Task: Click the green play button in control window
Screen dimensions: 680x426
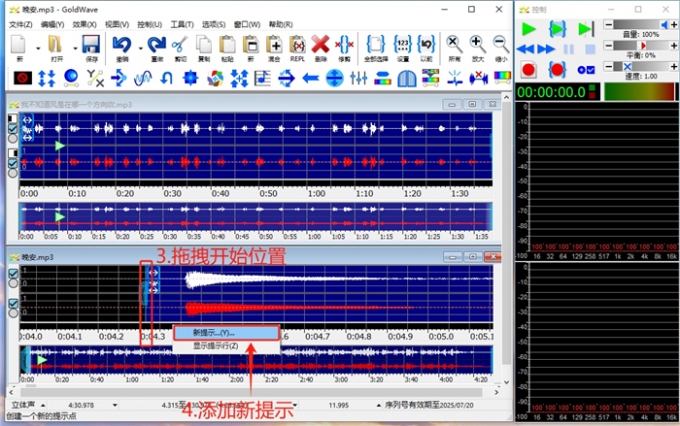Action: pyautogui.click(x=529, y=29)
